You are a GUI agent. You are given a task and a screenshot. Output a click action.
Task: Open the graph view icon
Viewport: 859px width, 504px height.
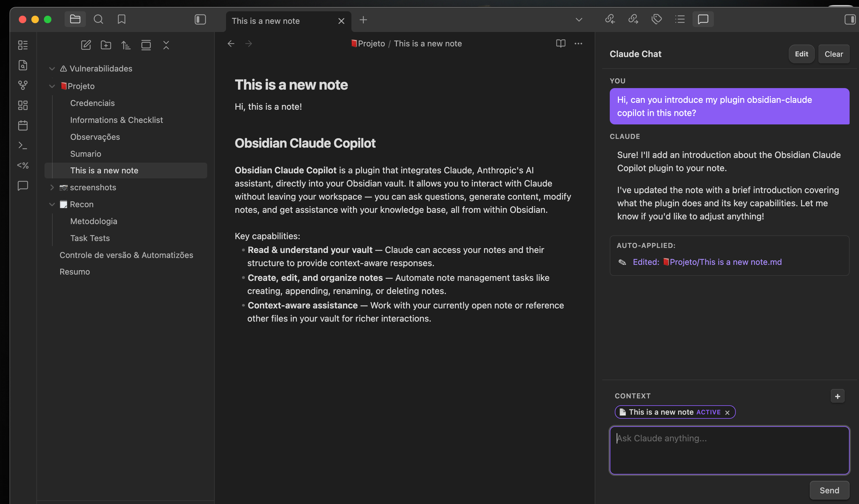[23, 86]
